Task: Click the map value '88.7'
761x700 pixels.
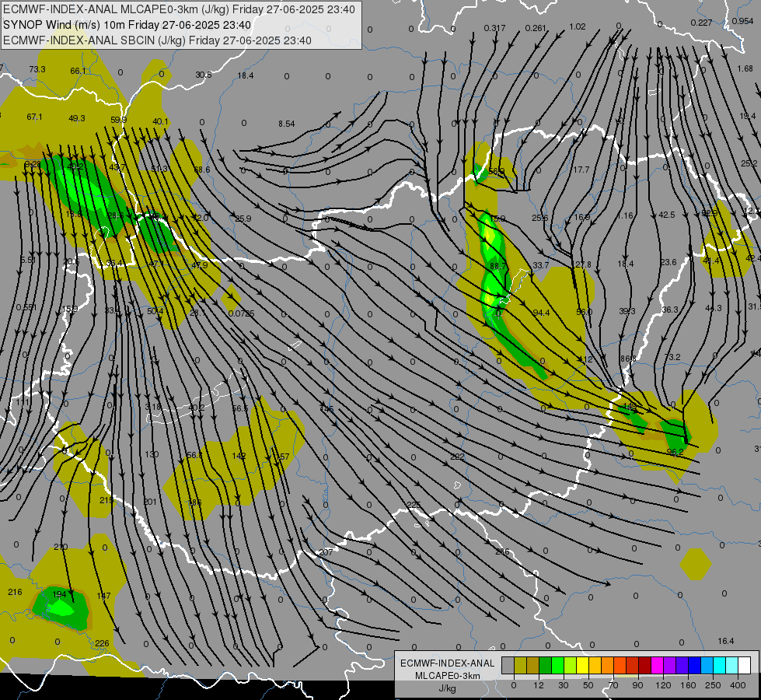Action: [498, 266]
